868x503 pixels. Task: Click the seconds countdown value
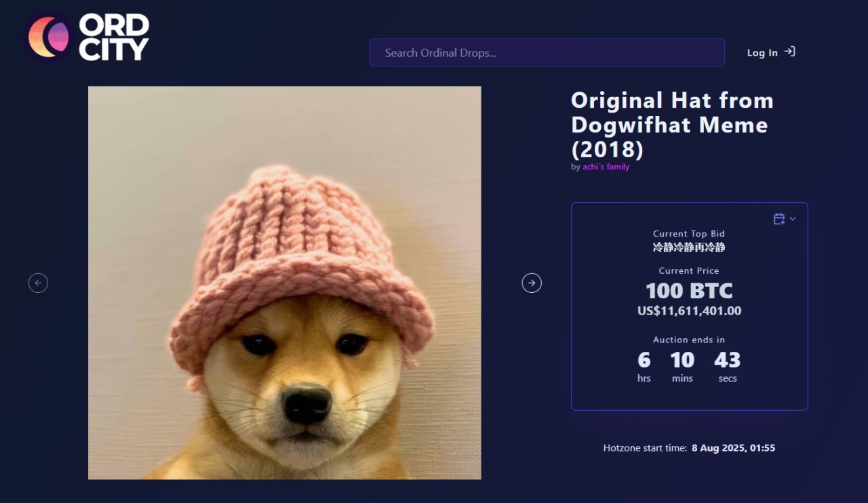[727, 360]
